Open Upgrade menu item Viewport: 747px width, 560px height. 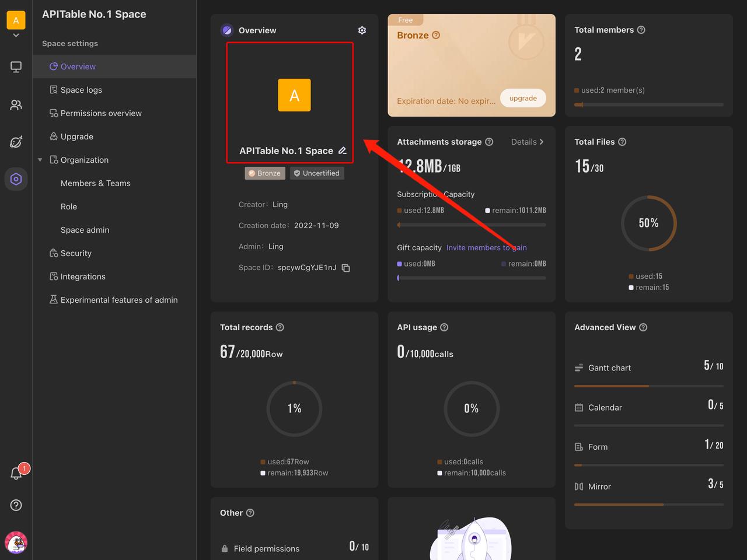tap(114, 136)
